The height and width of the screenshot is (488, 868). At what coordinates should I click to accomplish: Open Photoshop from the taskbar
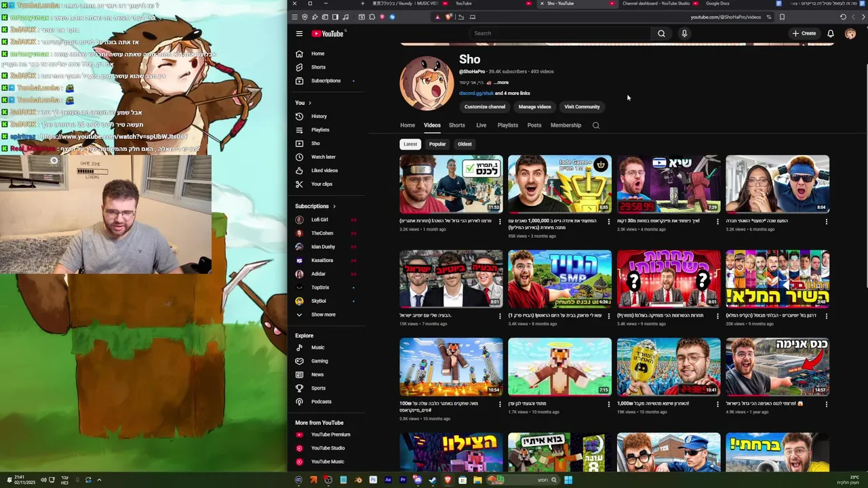(x=373, y=480)
